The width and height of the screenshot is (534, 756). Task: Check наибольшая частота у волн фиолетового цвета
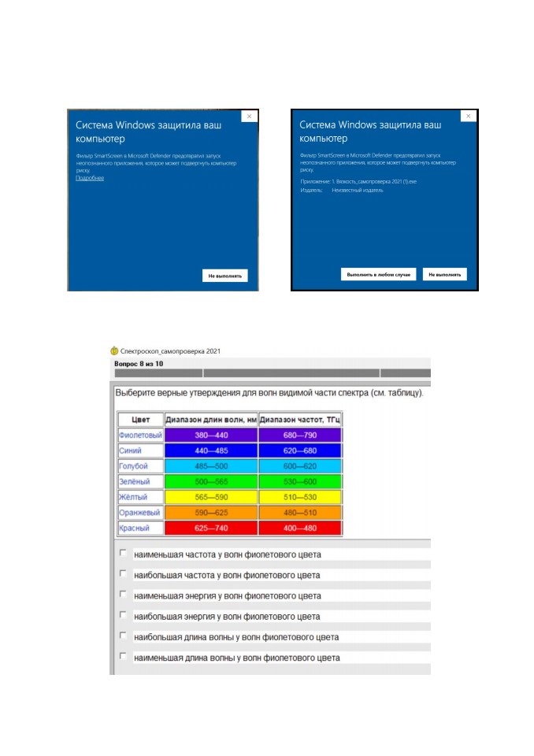pos(123,573)
